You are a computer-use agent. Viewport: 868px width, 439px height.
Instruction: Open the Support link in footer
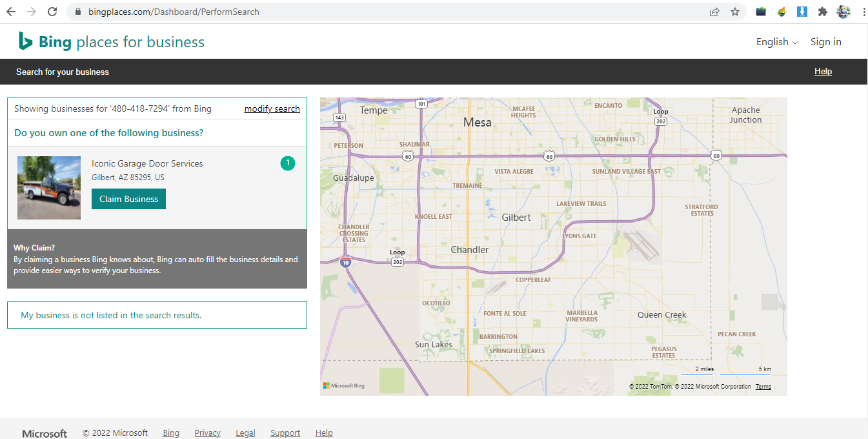click(x=285, y=433)
